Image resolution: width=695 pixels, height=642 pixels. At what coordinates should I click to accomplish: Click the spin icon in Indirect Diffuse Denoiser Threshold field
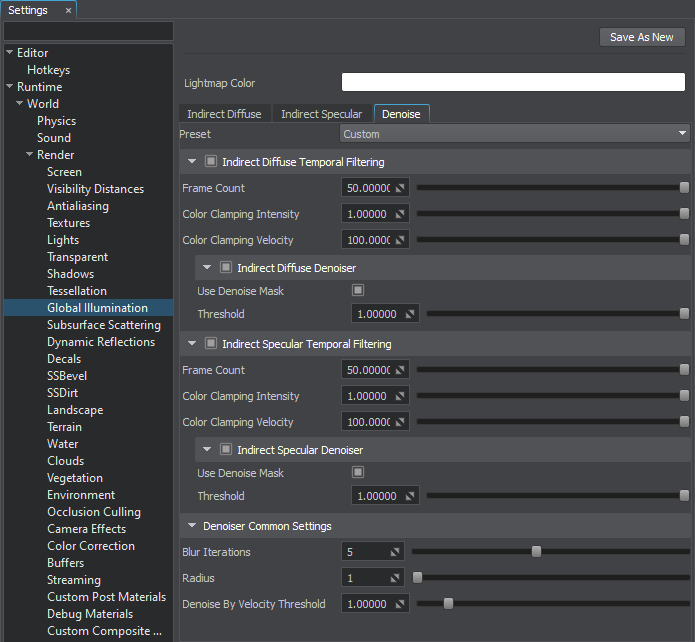coord(410,314)
